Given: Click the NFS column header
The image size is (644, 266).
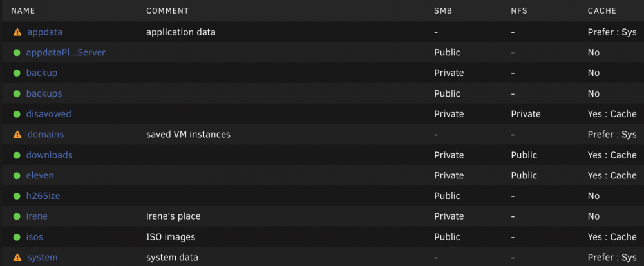Looking at the screenshot, I should click(519, 11).
